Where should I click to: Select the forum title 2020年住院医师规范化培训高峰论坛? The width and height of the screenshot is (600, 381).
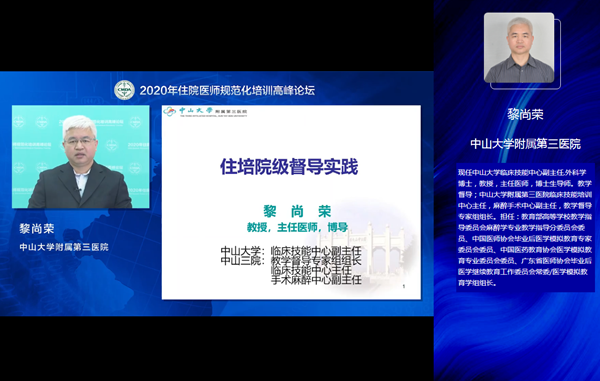click(227, 90)
